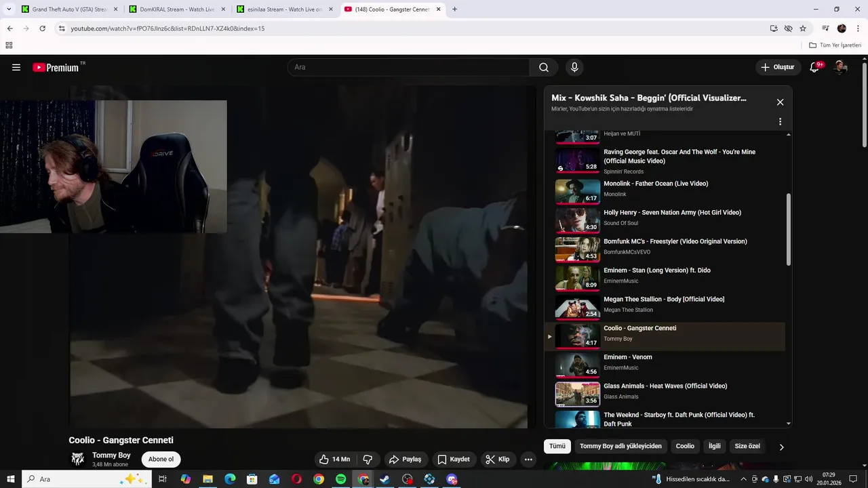Click the crossed-eye tracking protection icon
Viewport: 868px width, 488px height.
(x=788, y=28)
